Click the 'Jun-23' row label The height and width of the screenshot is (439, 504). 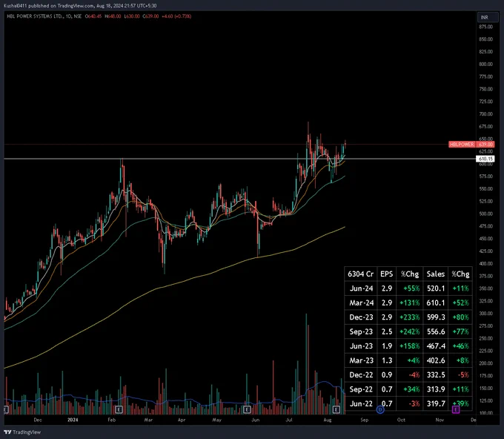coord(361,346)
